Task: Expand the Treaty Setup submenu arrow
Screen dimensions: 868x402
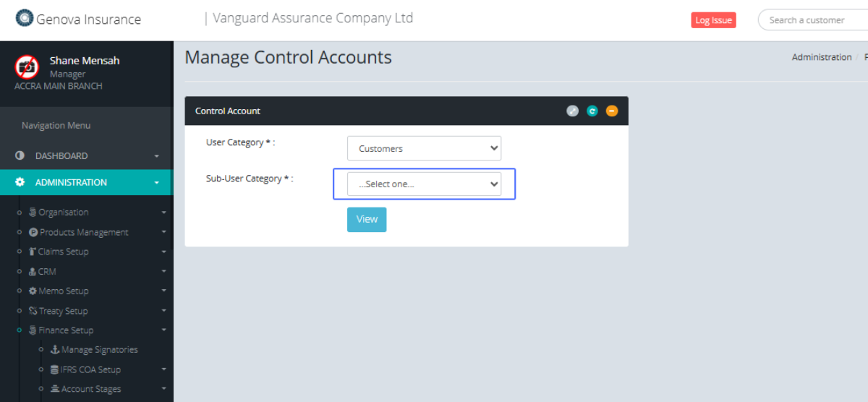Action: (x=163, y=312)
